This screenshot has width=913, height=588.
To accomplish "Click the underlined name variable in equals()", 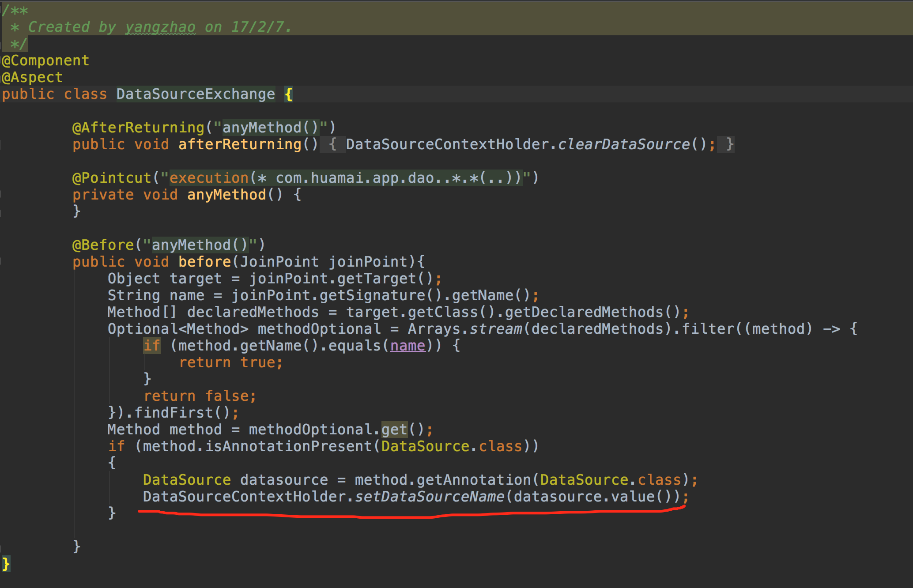I will pyautogui.click(x=407, y=346).
